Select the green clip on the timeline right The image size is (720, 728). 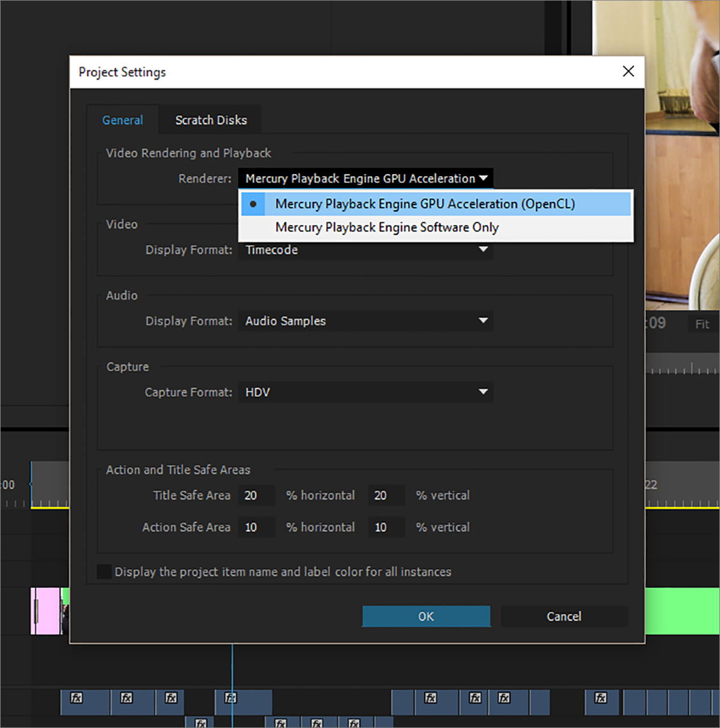pyautogui.click(x=682, y=611)
